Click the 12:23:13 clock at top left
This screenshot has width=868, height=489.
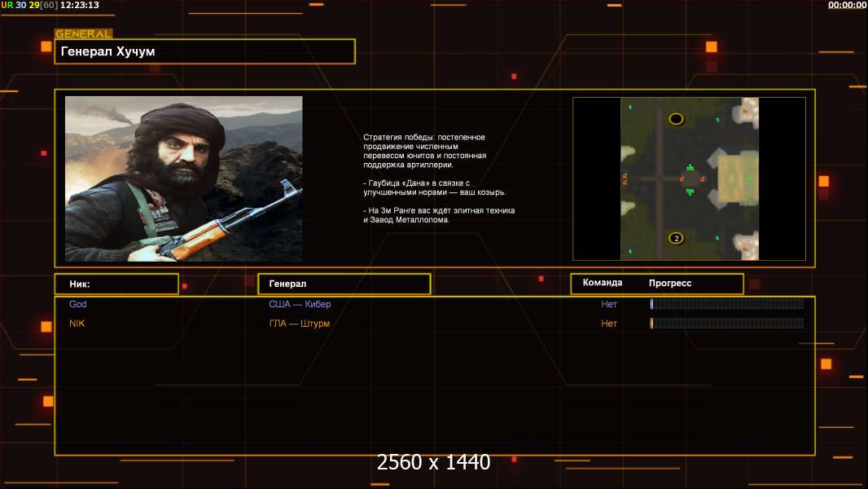coord(80,5)
